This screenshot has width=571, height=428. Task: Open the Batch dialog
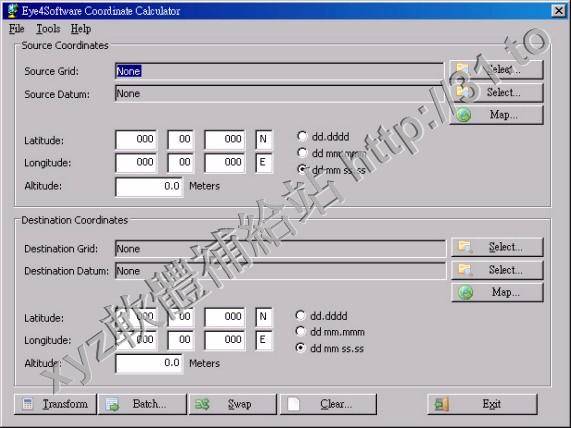click(142, 404)
